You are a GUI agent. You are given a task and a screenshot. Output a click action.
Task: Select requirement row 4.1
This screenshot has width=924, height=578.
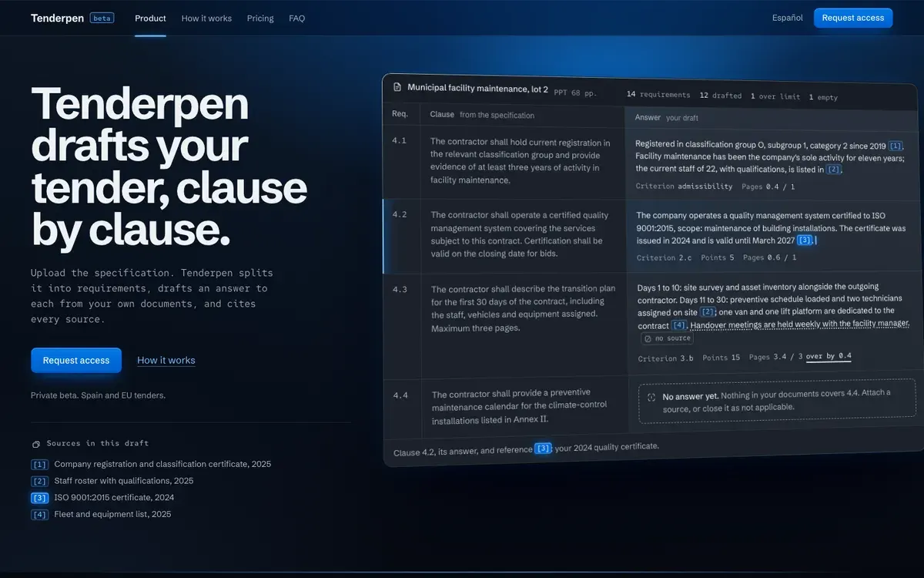click(x=653, y=162)
